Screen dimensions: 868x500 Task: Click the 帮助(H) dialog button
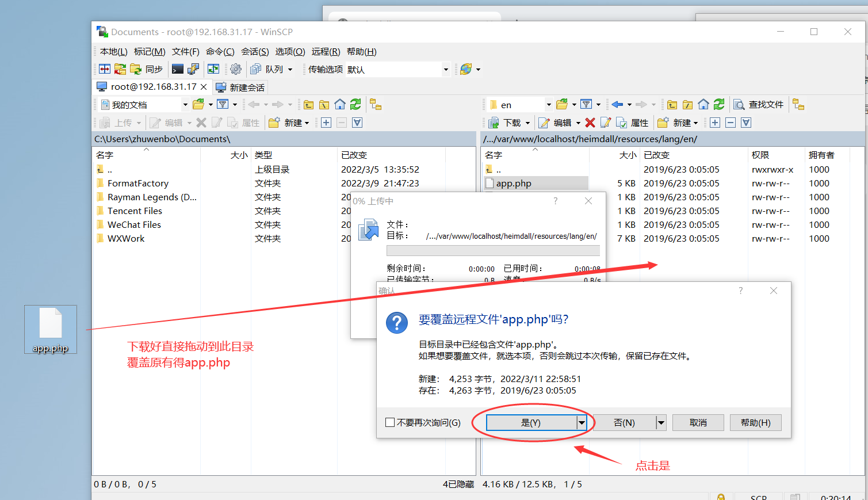pyautogui.click(x=756, y=422)
